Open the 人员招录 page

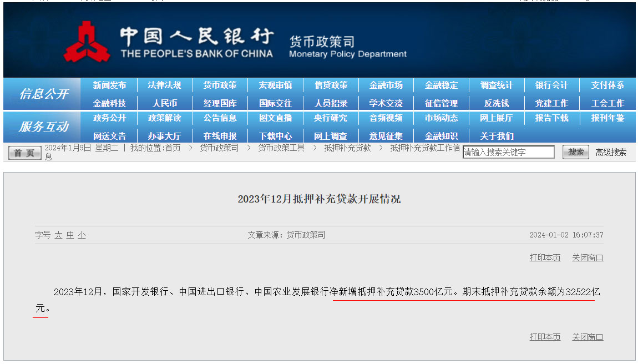coord(331,103)
